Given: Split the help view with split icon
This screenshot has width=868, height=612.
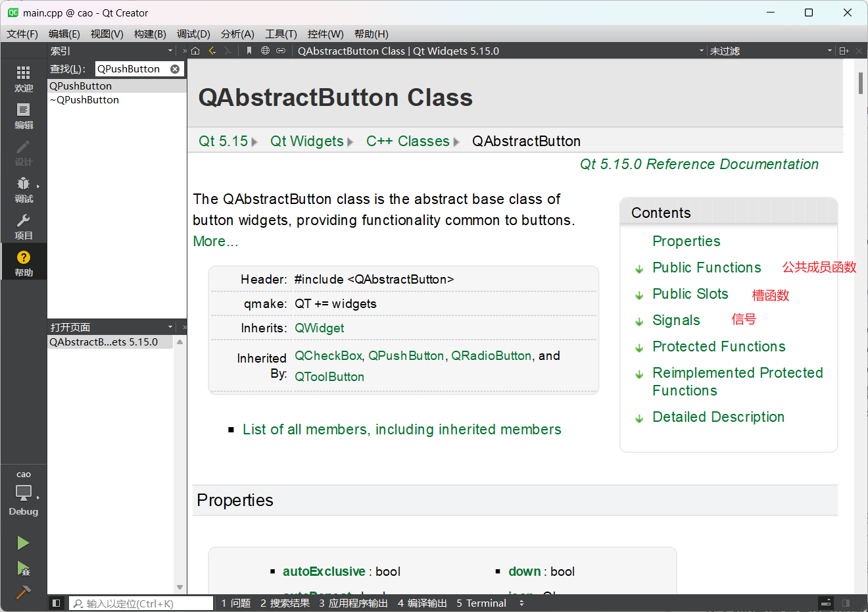Looking at the screenshot, I should pos(844,51).
